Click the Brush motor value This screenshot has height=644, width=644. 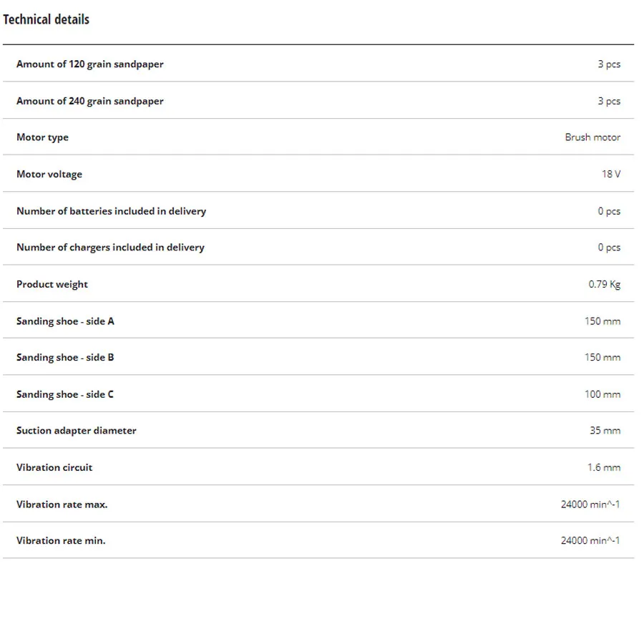(x=592, y=137)
